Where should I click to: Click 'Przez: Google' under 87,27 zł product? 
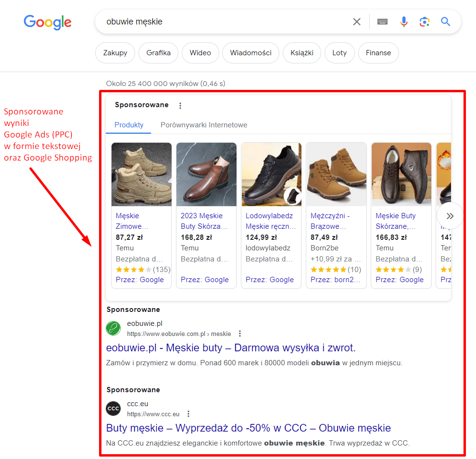pyautogui.click(x=139, y=280)
